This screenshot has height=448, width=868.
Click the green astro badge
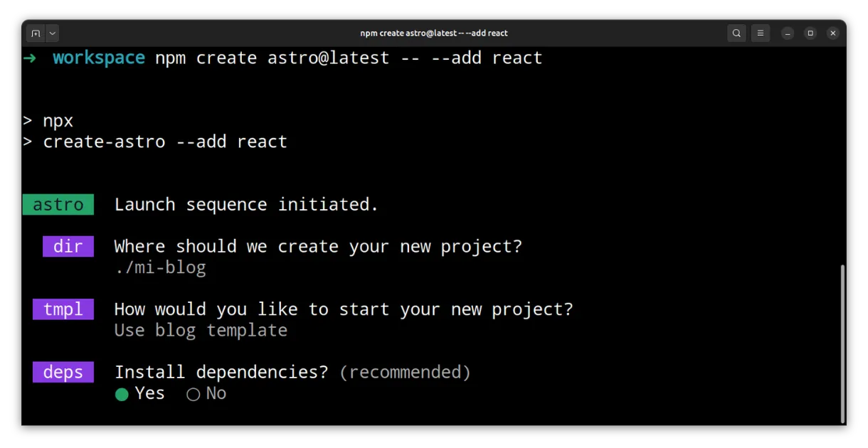coord(58,205)
